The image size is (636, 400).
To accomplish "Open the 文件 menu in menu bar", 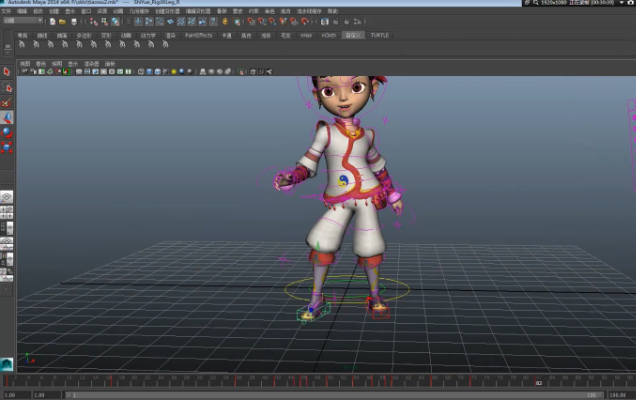I will pyautogui.click(x=8, y=11).
